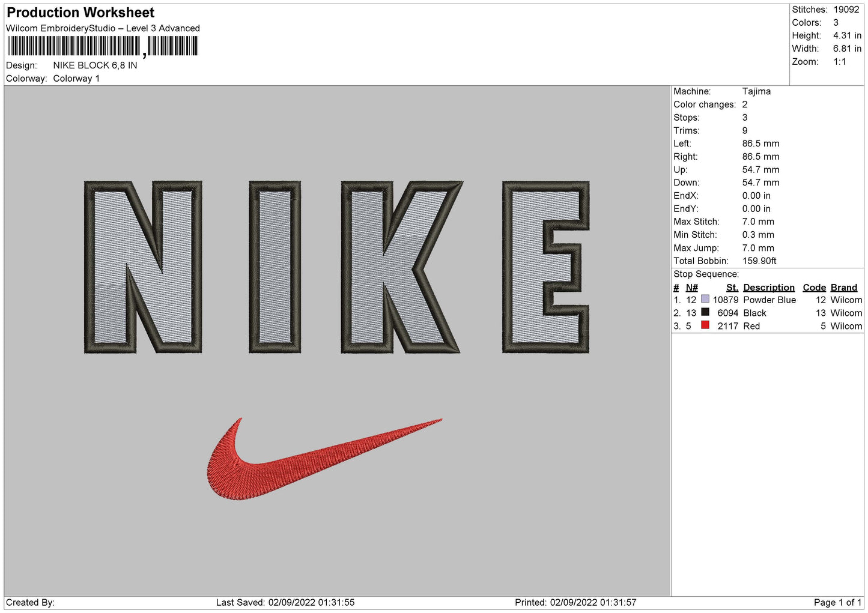Click the design name 'NIKE BLOCK 6,8 IN'
The width and height of the screenshot is (868, 613).
click(95, 65)
